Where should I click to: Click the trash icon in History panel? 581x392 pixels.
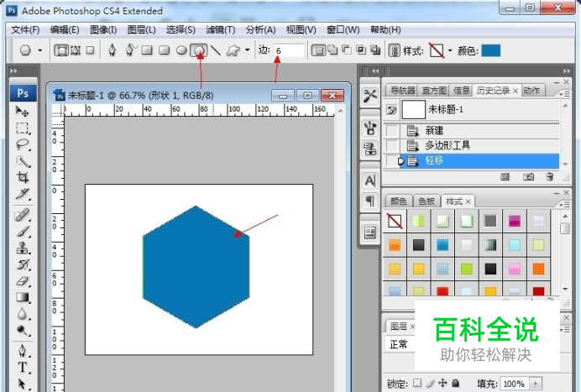pos(549,177)
